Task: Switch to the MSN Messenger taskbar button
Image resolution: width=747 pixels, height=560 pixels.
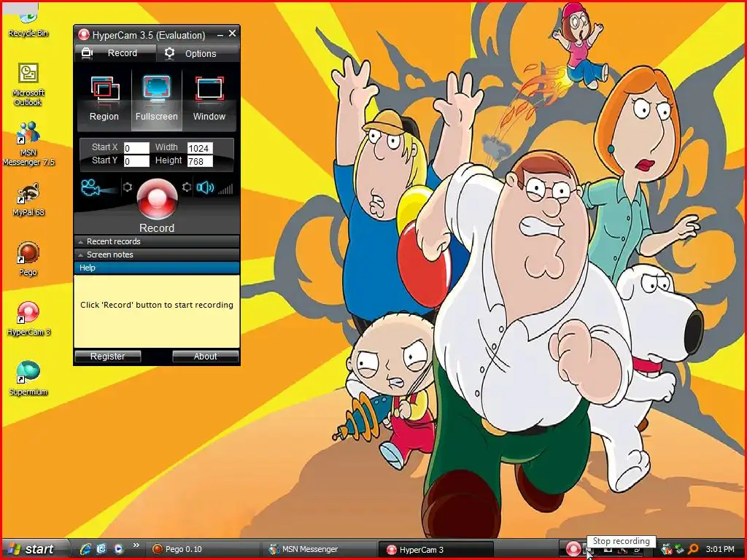Action: [x=320, y=549]
